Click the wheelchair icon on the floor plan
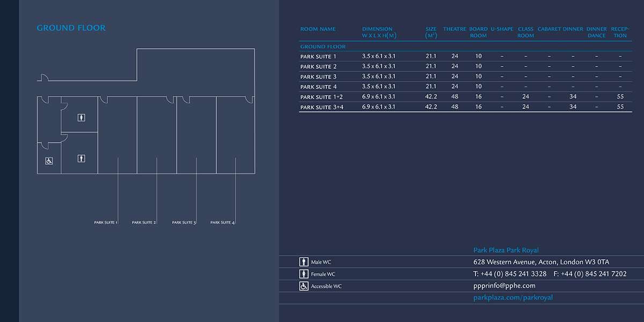 coord(49,160)
